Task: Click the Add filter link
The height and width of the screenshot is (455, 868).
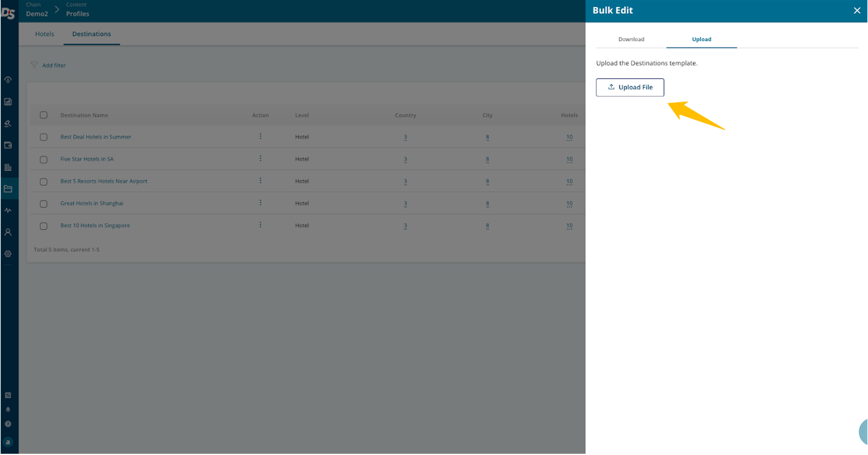Action: click(x=54, y=65)
